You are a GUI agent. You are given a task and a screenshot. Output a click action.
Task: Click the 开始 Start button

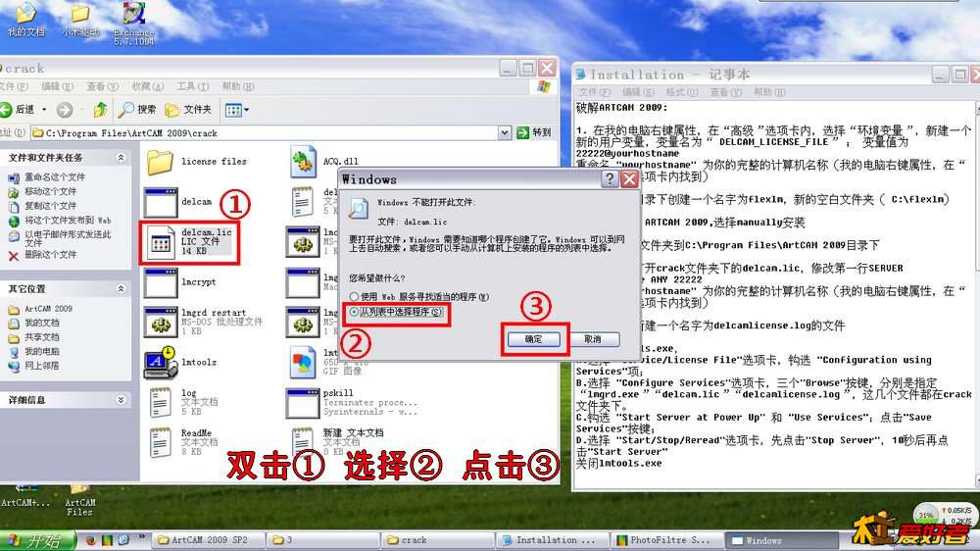pos(36,540)
